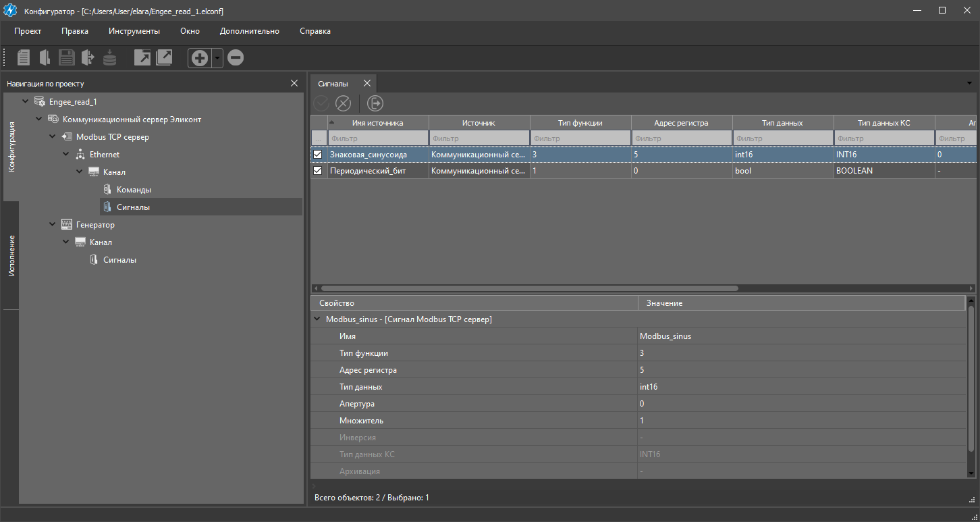980x522 pixels.
Task: Collapse the Modbus TCP сервер tree node
Action: [53, 137]
